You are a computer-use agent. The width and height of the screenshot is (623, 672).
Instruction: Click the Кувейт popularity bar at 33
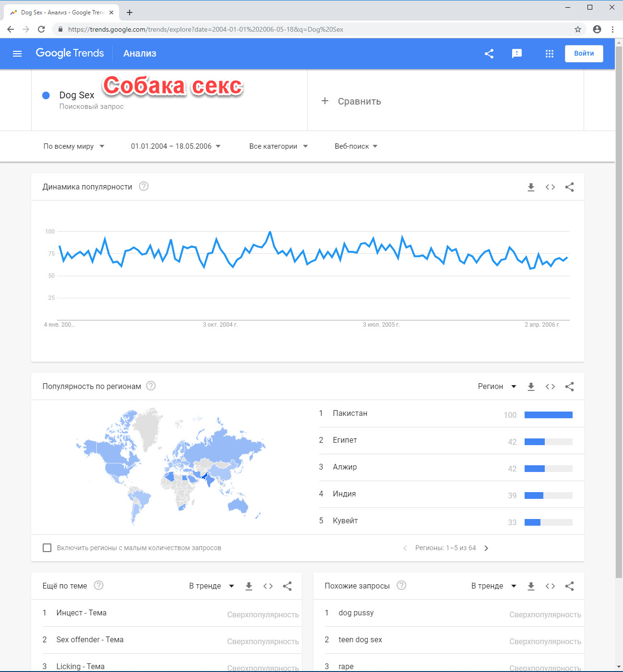[x=549, y=522]
